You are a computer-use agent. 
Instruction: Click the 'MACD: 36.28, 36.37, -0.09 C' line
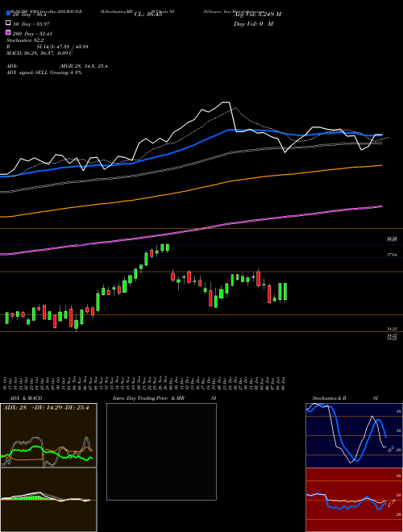pyautogui.click(x=39, y=53)
